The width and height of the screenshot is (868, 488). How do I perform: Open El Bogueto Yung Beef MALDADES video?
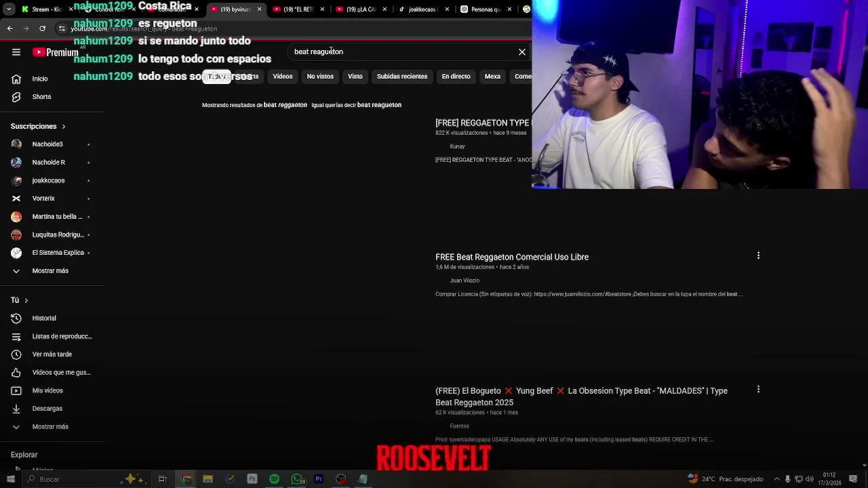click(581, 396)
